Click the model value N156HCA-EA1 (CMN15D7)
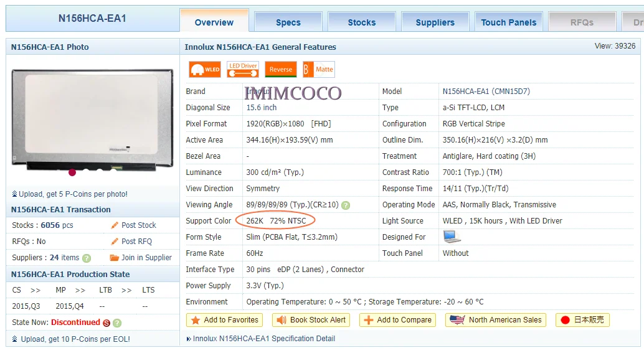644x353 pixels. pos(486,92)
